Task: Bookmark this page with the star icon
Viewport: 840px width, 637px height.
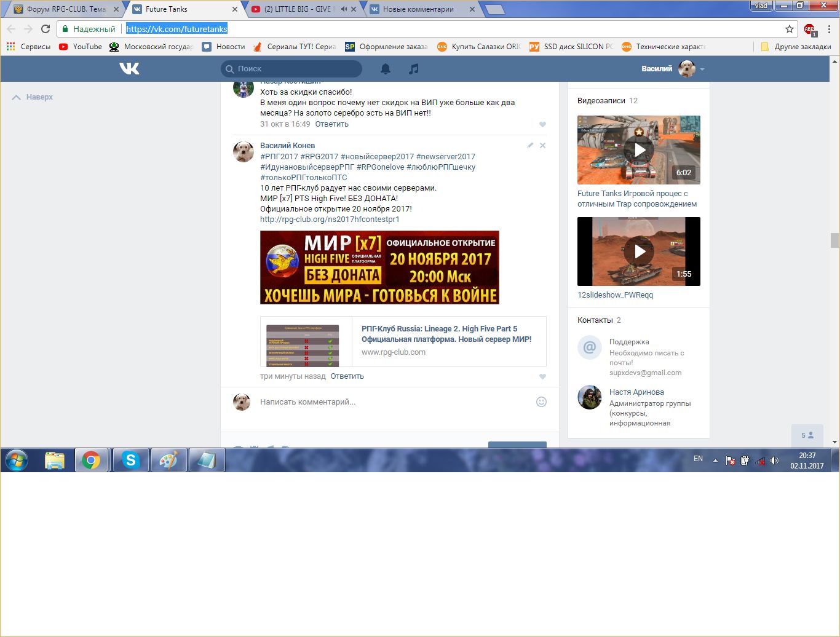Action: (790, 29)
